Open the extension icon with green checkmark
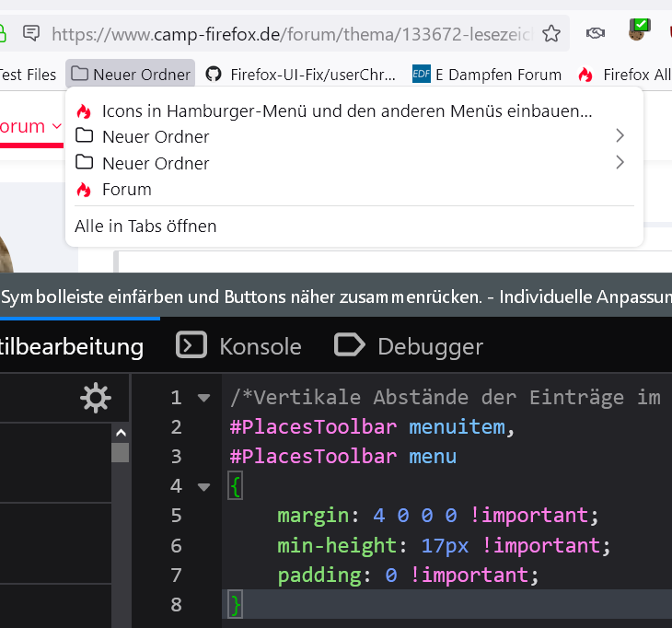 640,30
